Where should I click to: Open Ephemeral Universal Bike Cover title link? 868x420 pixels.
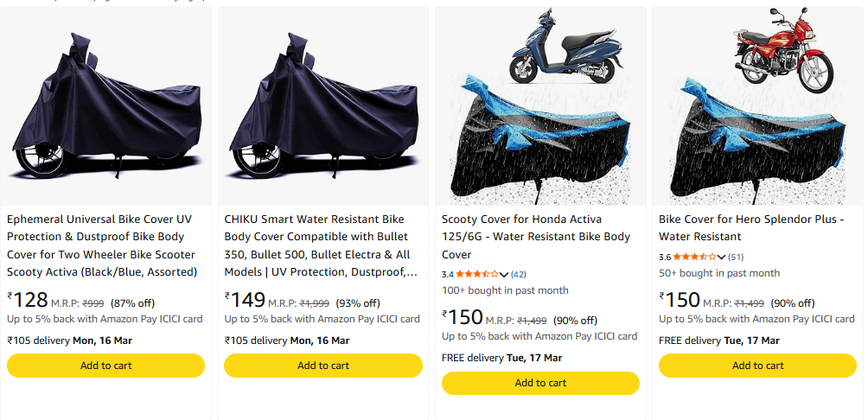pyautogui.click(x=103, y=245)
